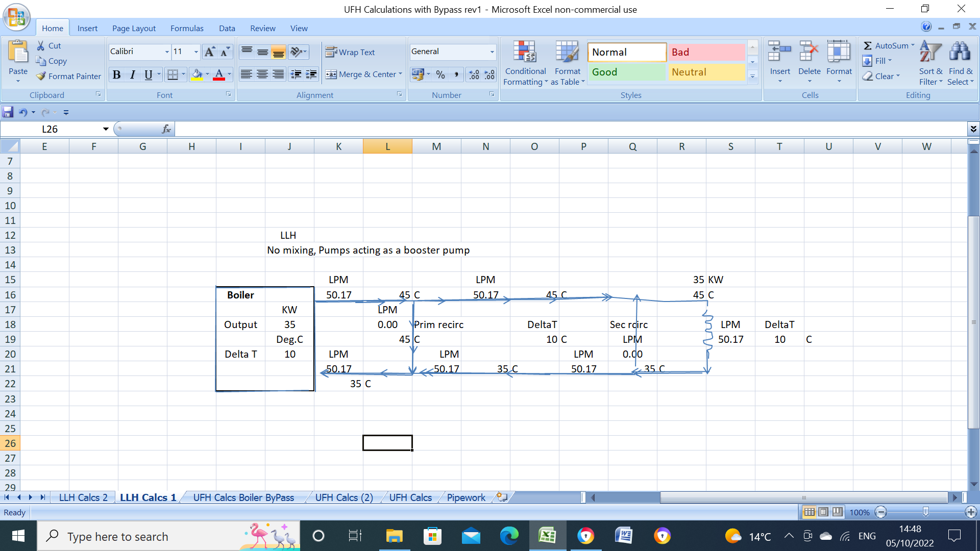Click the Copy icon

pyautogui.click(x=41, y=61)
